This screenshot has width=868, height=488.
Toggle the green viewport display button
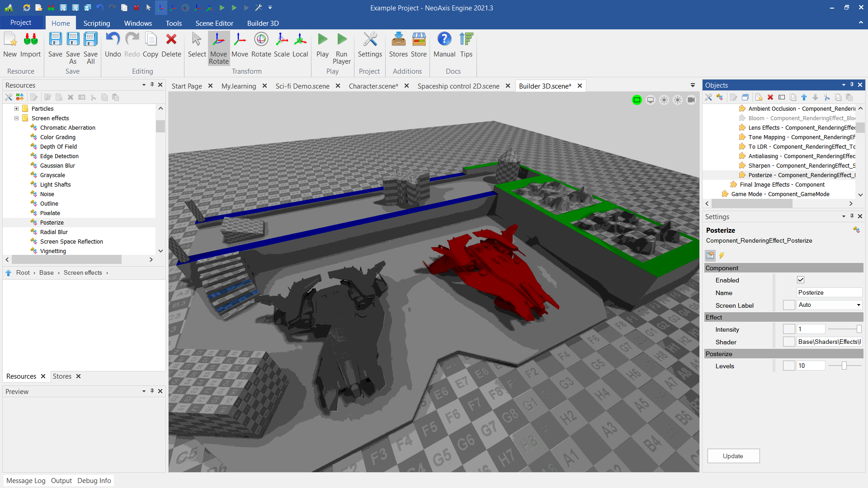637,100
